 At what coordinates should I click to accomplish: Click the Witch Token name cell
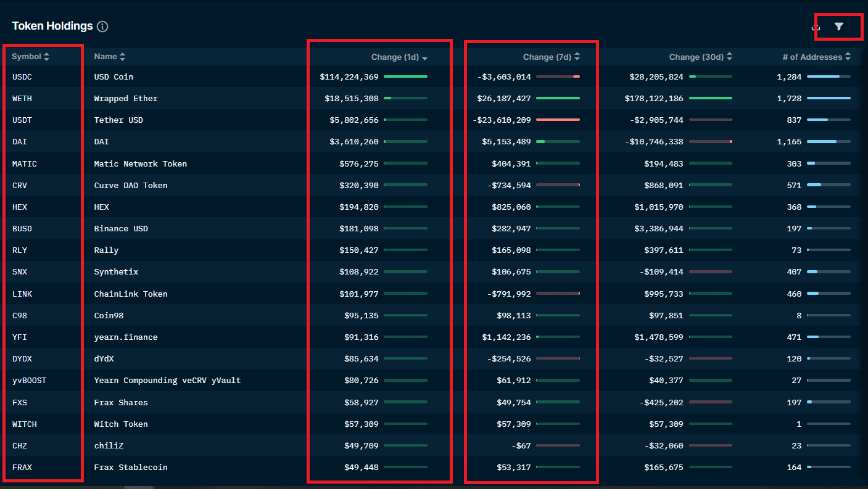pyautogui.click(x=121, y=424)
